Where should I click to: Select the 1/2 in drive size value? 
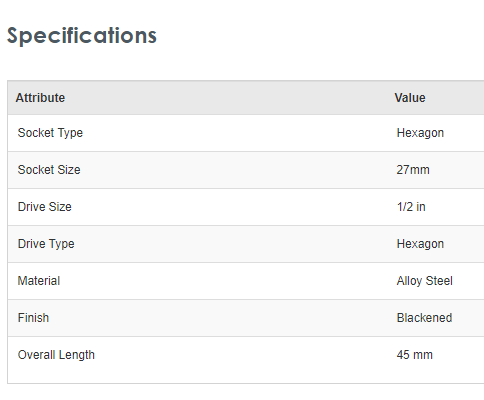tap(411, 207)
